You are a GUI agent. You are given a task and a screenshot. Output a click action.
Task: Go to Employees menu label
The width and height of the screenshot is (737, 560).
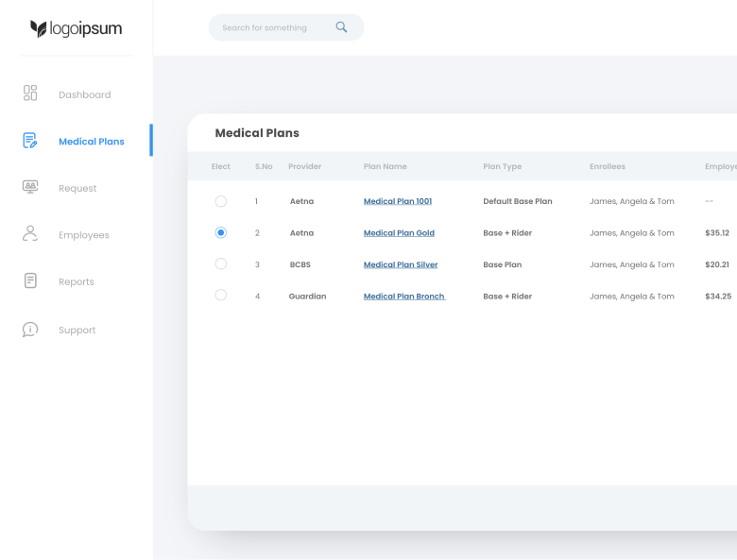point(83,235)
